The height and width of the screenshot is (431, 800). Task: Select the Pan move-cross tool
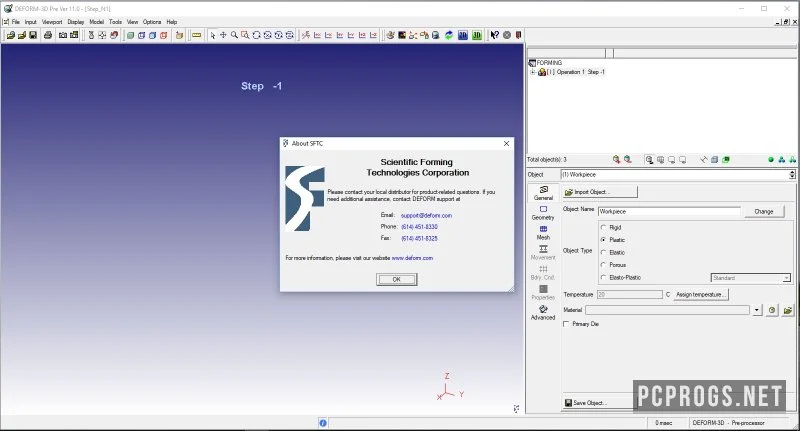(x=223, y=35)
